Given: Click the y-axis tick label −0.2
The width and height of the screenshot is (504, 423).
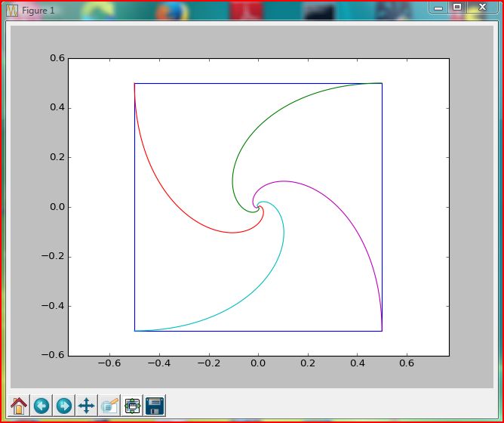Looking at the screenshot, I should [53, 257].
